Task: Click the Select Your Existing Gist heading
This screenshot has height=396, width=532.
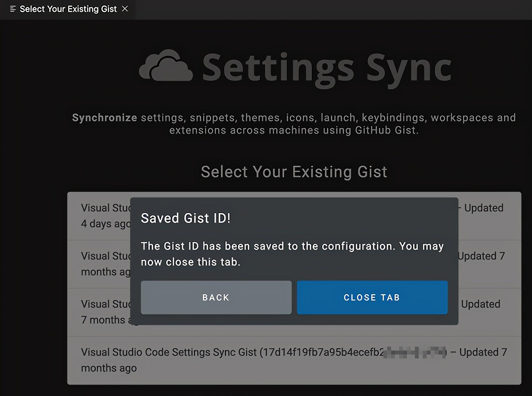Action: [x=294, y=172]
